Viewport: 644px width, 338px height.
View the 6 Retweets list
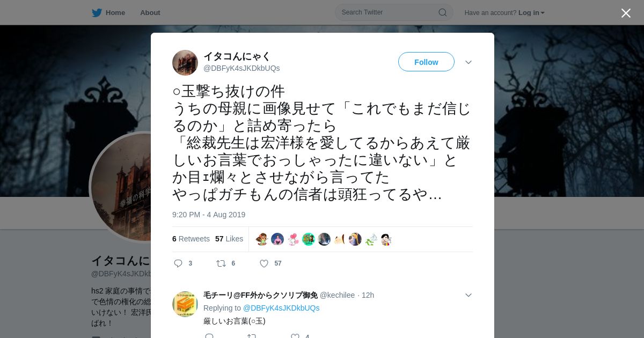tap(191, 239)
